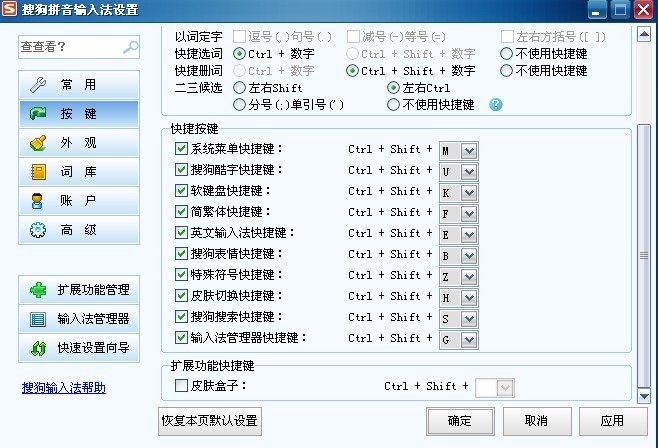Click the green puzzle icon for 扩展功能管理
The image size is (658, 448).
[x=38, y=290]
